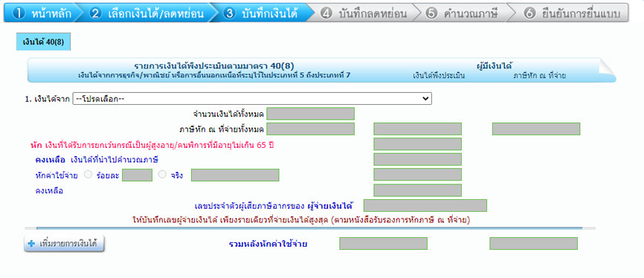This screenshot has width=644, height=278.
Task: Open step 6 ยืนยันการยื่นแบบ
Action: [x=573, y=13]
